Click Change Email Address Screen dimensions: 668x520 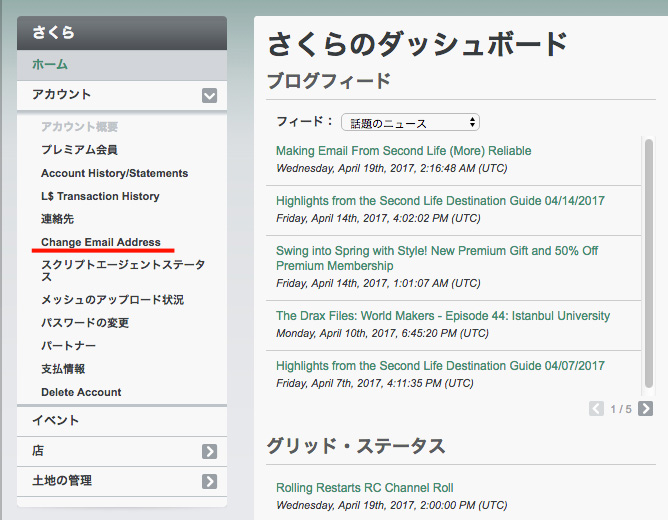coord(101,242)
